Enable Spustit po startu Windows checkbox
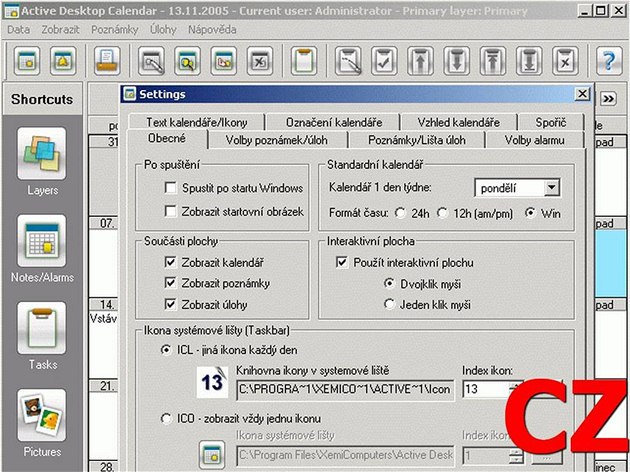Viewport: 630px width, 472px height. (x=171, y=188)
